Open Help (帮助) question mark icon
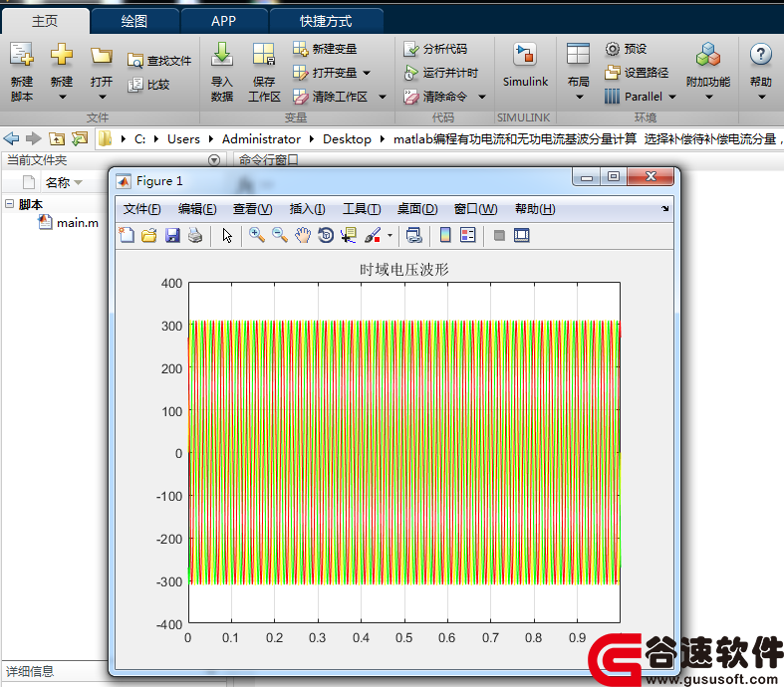784x687 pixels. coord(760,54)
